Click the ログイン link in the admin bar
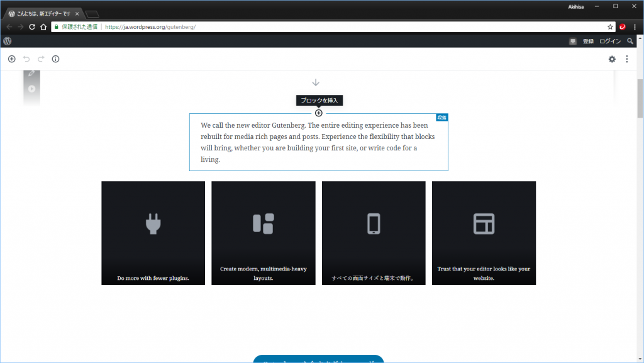 pos(609,41)
